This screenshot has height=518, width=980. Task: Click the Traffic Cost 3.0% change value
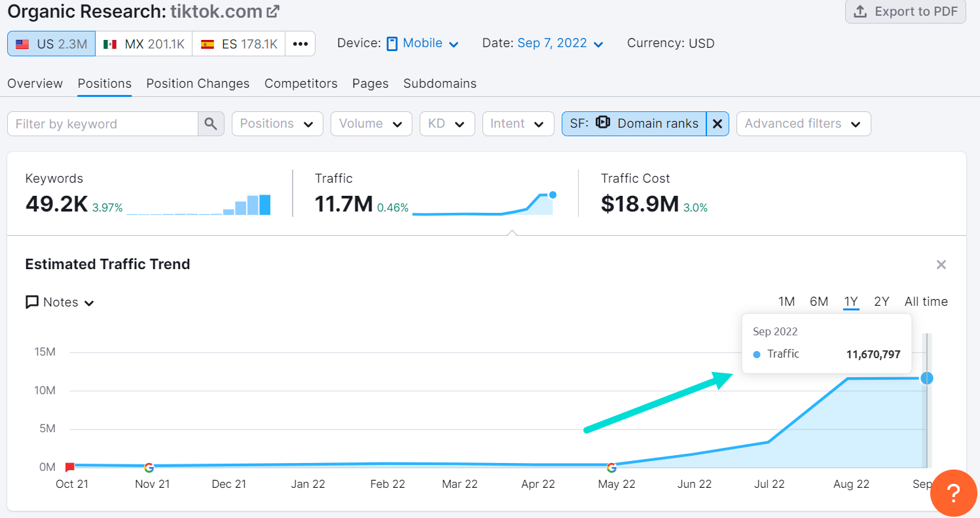[x=695, y=208]
